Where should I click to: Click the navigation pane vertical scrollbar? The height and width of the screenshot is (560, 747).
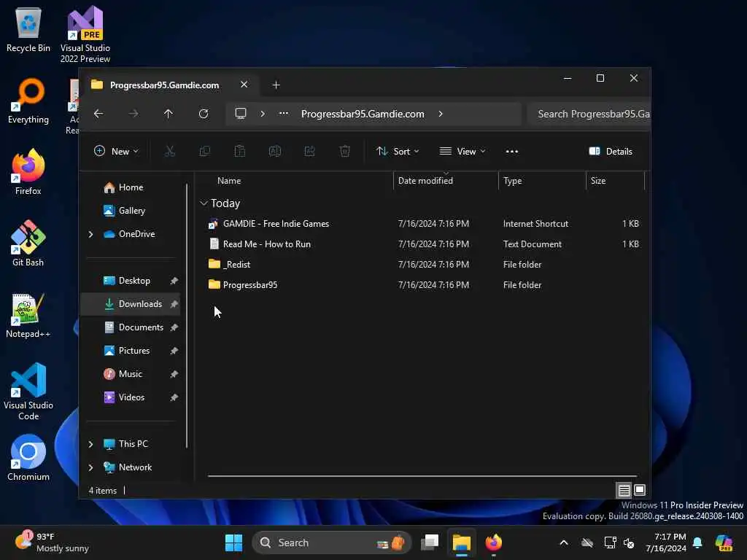tap(187, 316)
